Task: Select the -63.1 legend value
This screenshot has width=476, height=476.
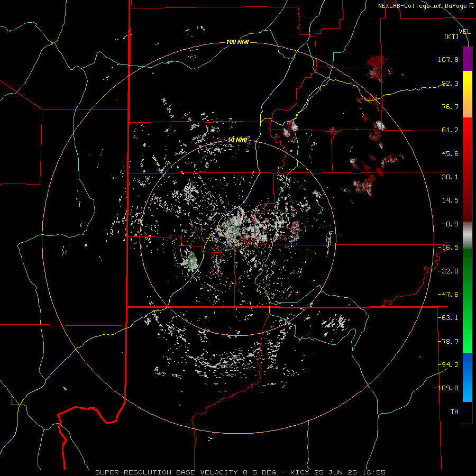Action: pos(448,318)
